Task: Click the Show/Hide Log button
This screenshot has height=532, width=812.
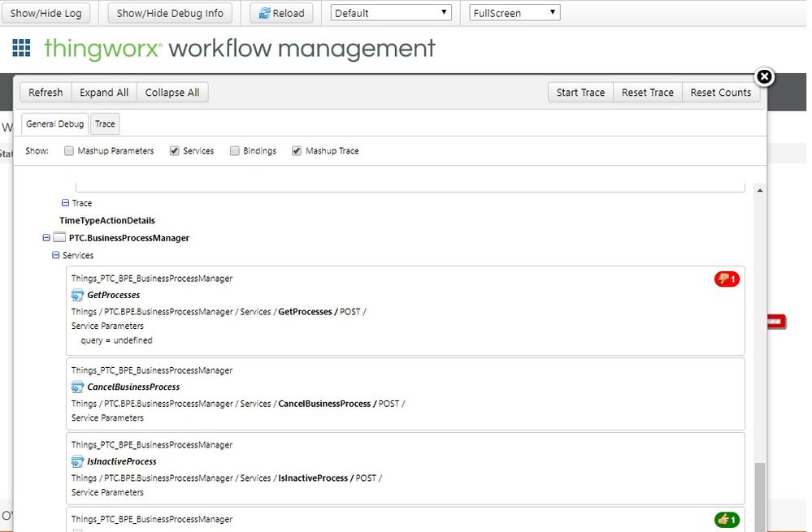Action: tap(46, 13)
